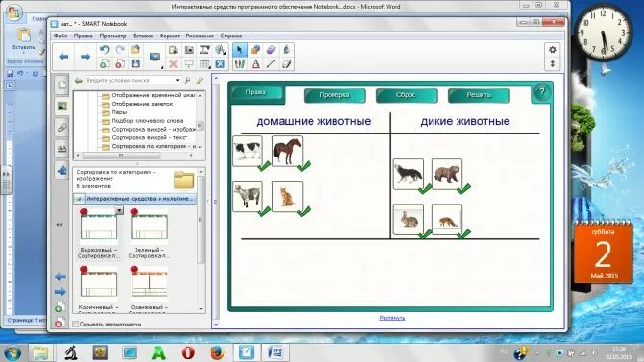Click the Проверка button
Image resolution: width=644 pixels, height=362 pixels.
click(x=334, y=95)
